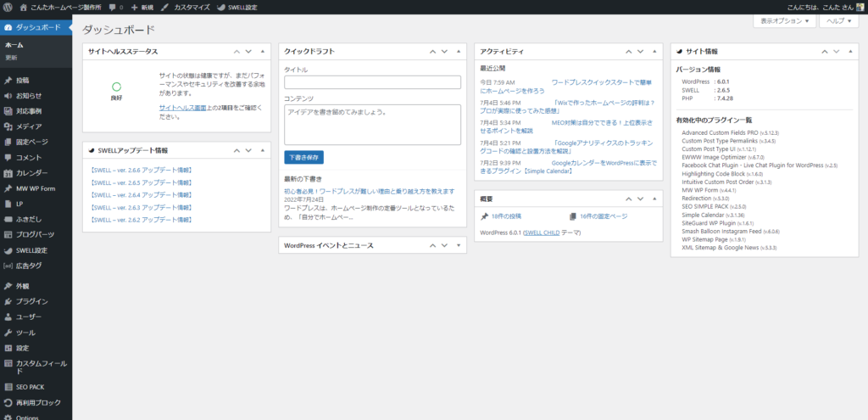868x420 pixels.
Task: Click the user avatar in the top bar
Action: click(x=860, y=8)
